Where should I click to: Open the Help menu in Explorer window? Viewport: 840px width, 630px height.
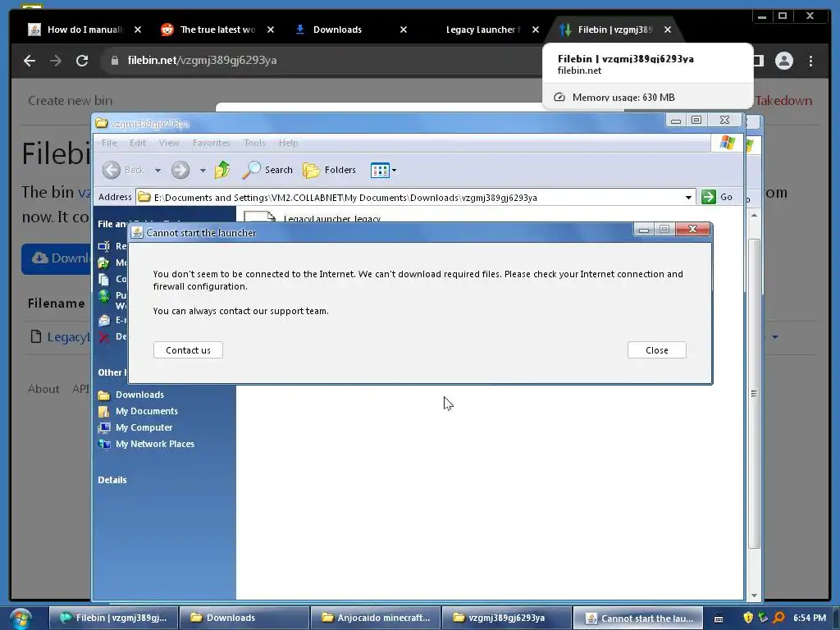click(x=288, y=143)
